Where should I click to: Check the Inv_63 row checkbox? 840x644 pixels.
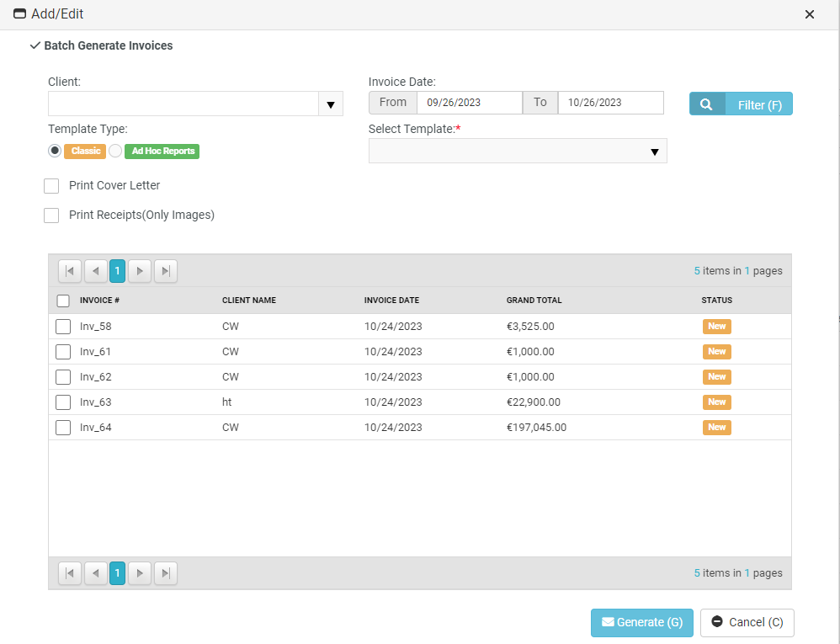(x=62, y=402)
